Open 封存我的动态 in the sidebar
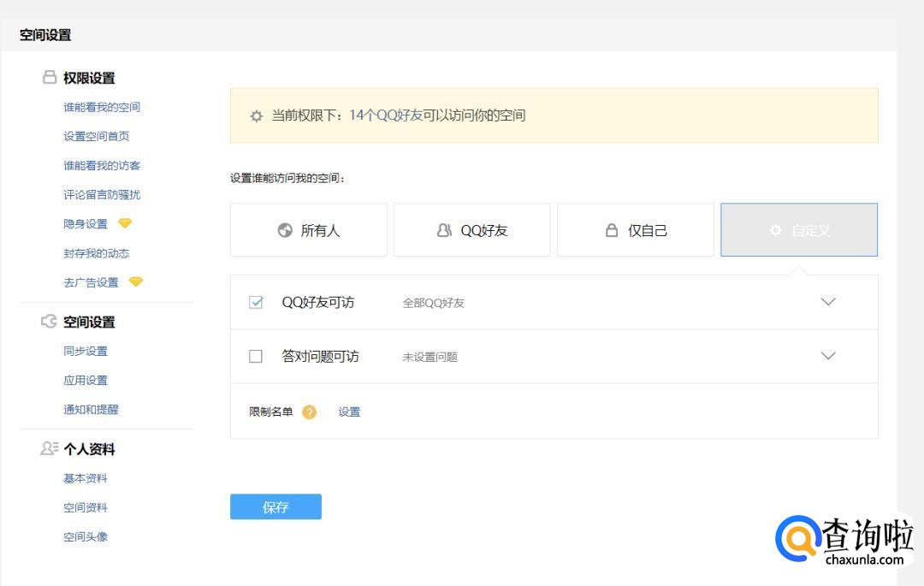This screenshot has width=924, height=586. point(97,253)
